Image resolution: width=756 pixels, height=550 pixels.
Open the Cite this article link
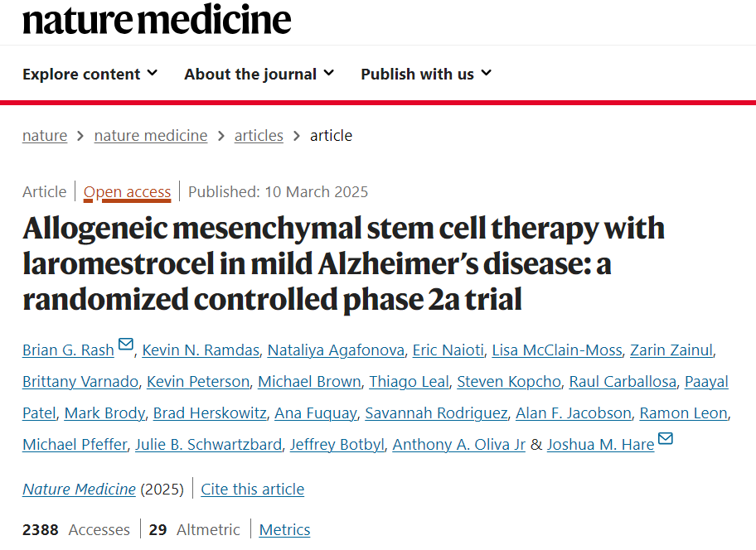[253, 489]
